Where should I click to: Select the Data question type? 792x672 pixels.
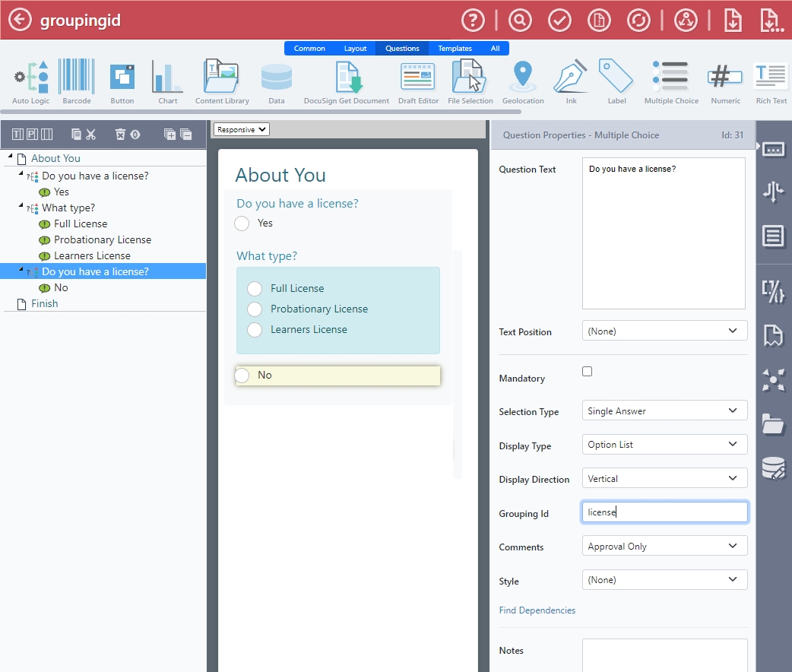point(277,82)
